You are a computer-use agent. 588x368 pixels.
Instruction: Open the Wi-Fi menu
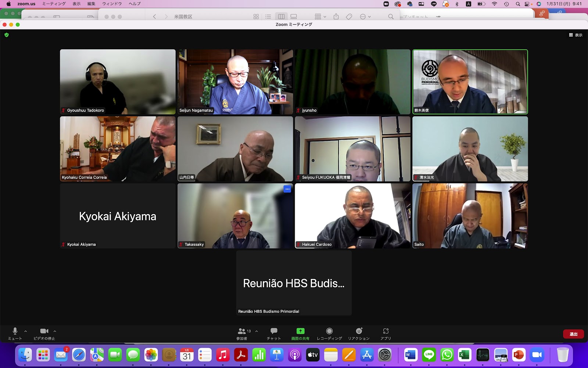(494, 4)
